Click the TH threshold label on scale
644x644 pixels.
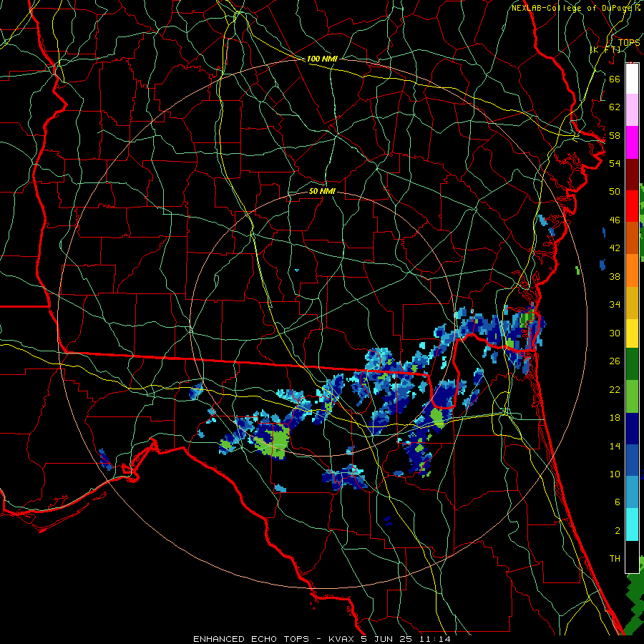coord(615,559)
